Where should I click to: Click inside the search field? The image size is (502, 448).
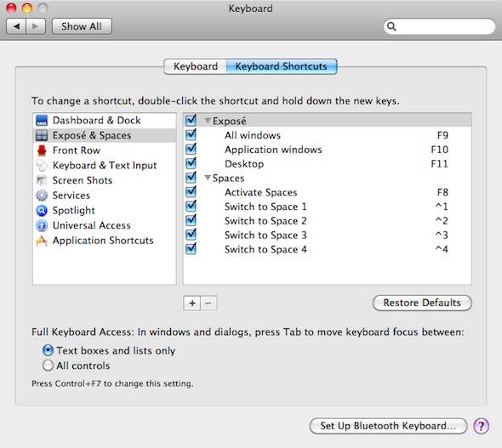coord(439,26)
